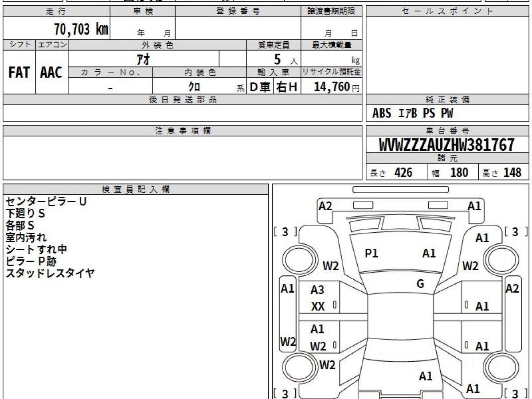532x399 pixels.
Task: Click the シフト column header
Action: pyautogui.click(x=19, y=45)
